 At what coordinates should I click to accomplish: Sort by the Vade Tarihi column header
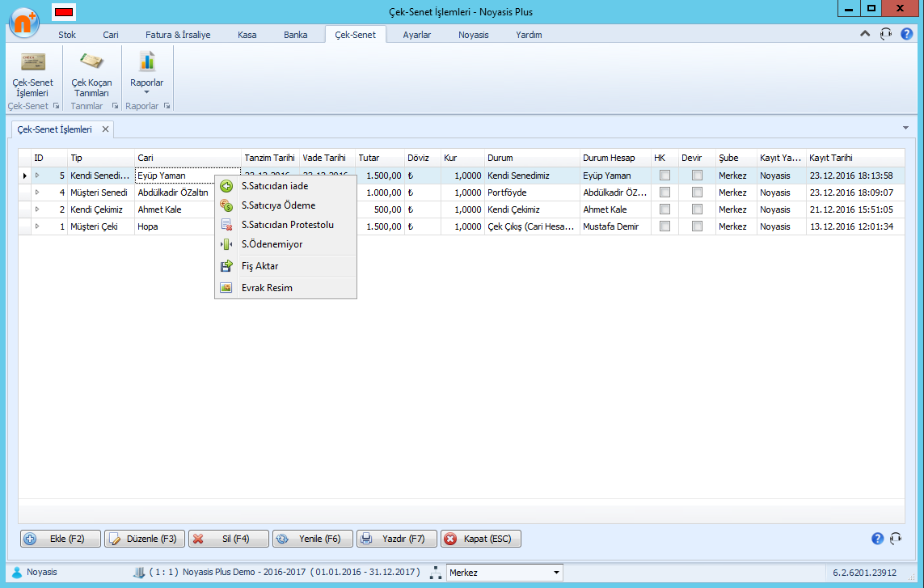pyautogui.click(x=327, y=158)
